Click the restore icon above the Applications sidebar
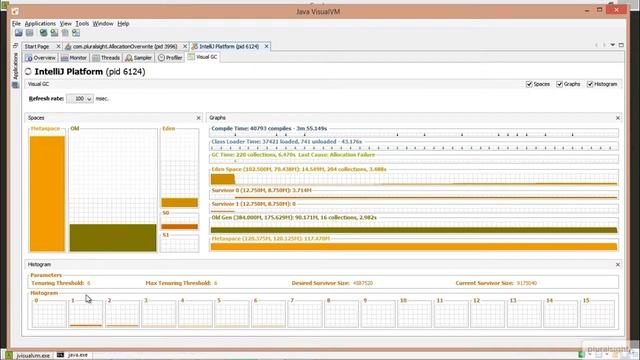The width and height of the screenshot is (640, 360). [x=16, y=45]
